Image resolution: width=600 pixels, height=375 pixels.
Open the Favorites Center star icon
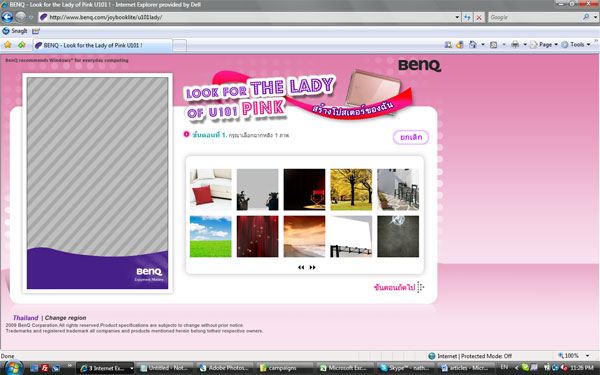pos(8,45)
